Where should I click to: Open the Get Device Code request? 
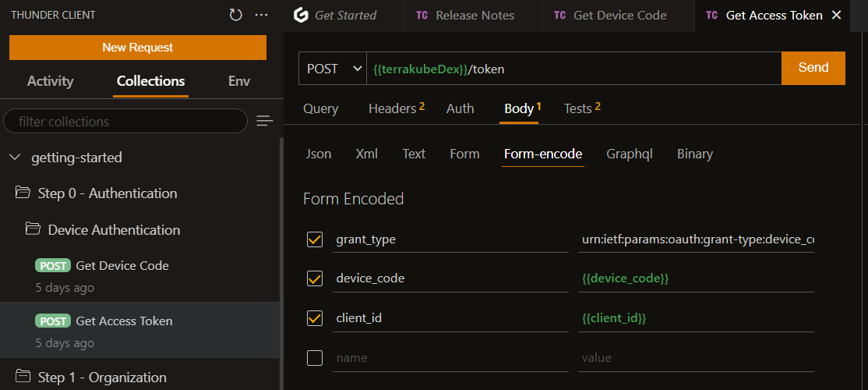(x=122, y=265)
